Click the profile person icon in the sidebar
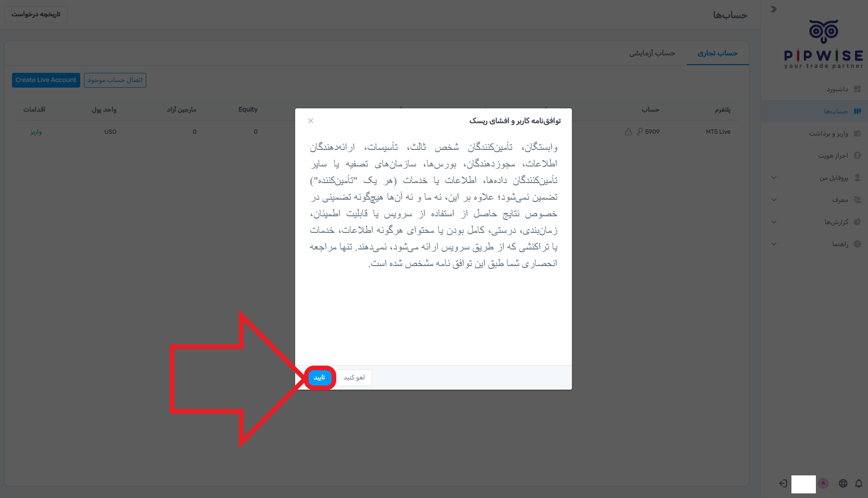 (x=857, y=178)
